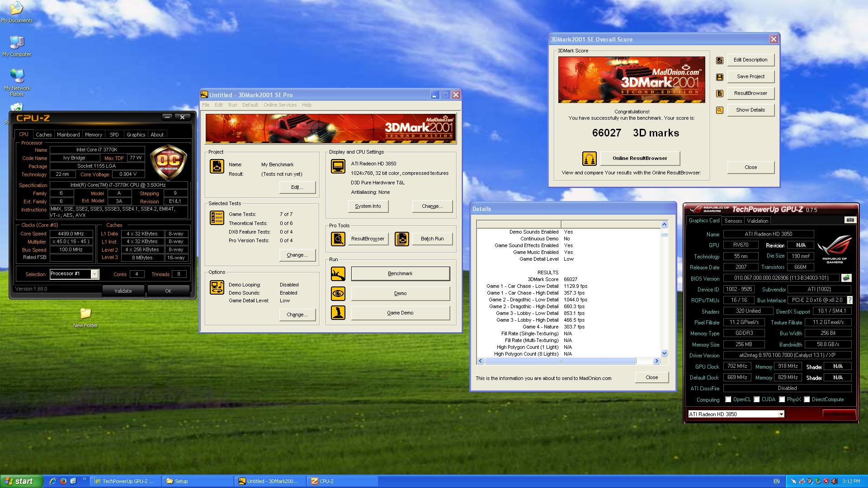This screenshot has width=868, height=488.
Task: Click the Bus Interface question mark icon
Action: tap(849, 300)
